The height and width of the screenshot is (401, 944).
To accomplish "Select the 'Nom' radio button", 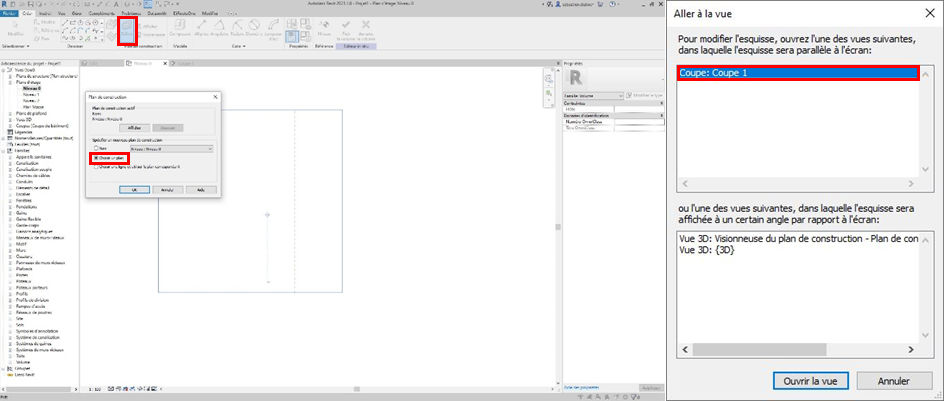I will click(x=96, y=147).
